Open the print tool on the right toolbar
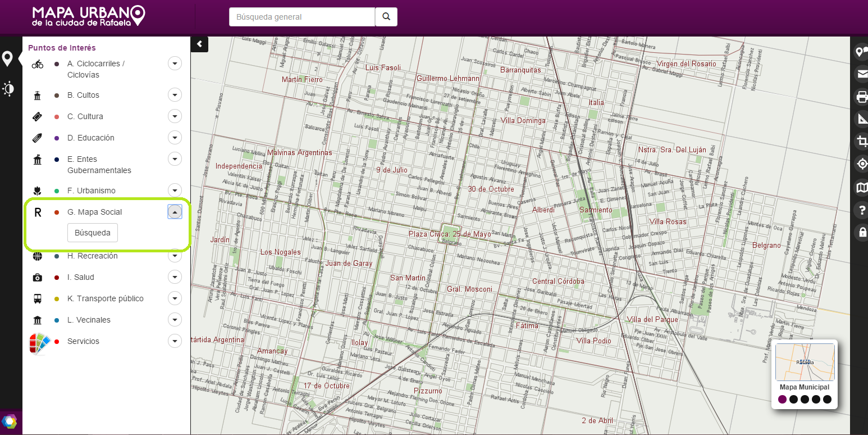This screenshot has width=868, height=435. (x=862, y=97)
